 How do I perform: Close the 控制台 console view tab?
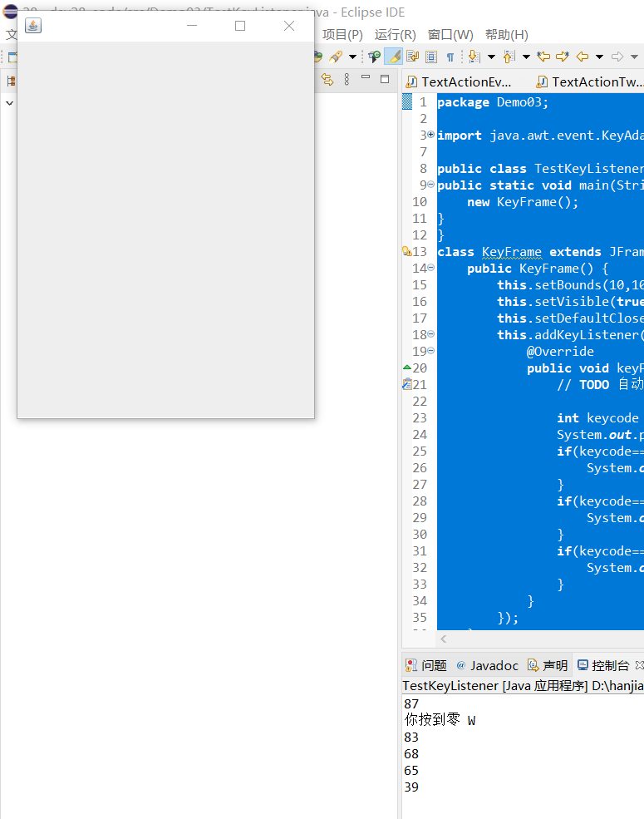[x=639, y=665]
